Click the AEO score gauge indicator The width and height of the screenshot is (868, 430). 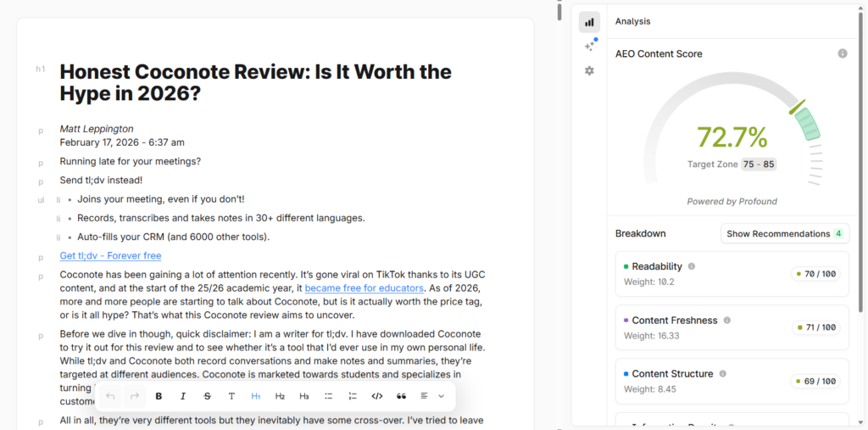(732, 136)
